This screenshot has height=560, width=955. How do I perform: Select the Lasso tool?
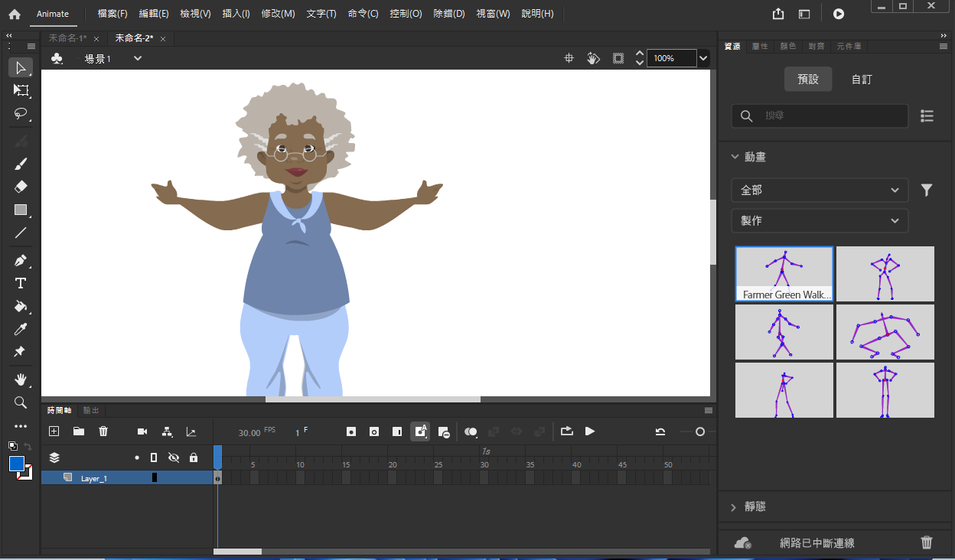(x=21, y=113)
